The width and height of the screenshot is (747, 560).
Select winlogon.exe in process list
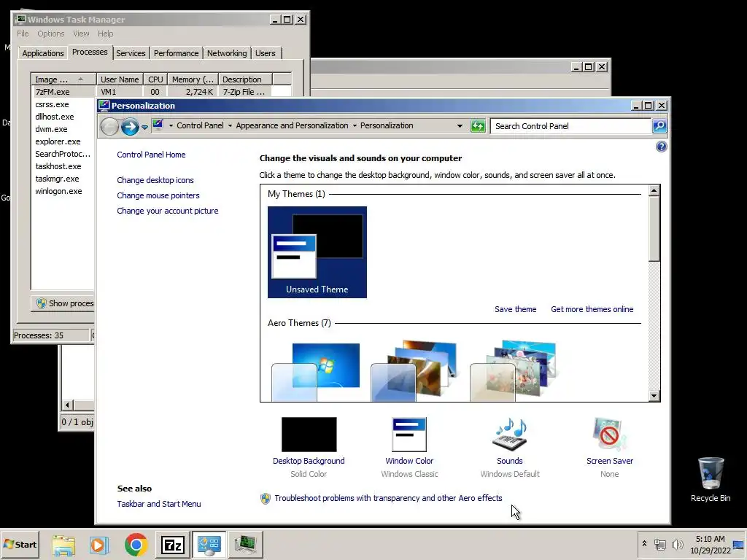click(58, 191)
